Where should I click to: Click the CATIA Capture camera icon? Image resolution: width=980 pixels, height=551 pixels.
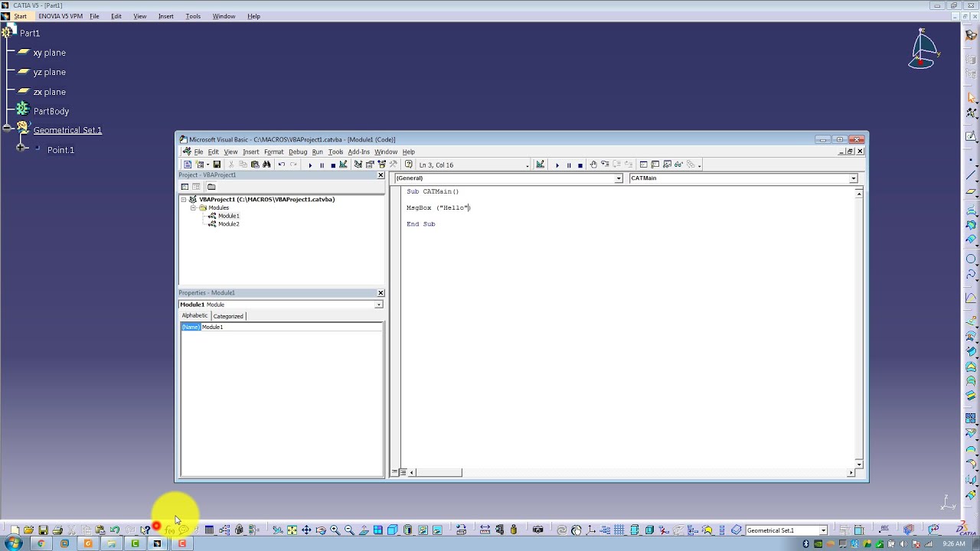tap(537, 530)
